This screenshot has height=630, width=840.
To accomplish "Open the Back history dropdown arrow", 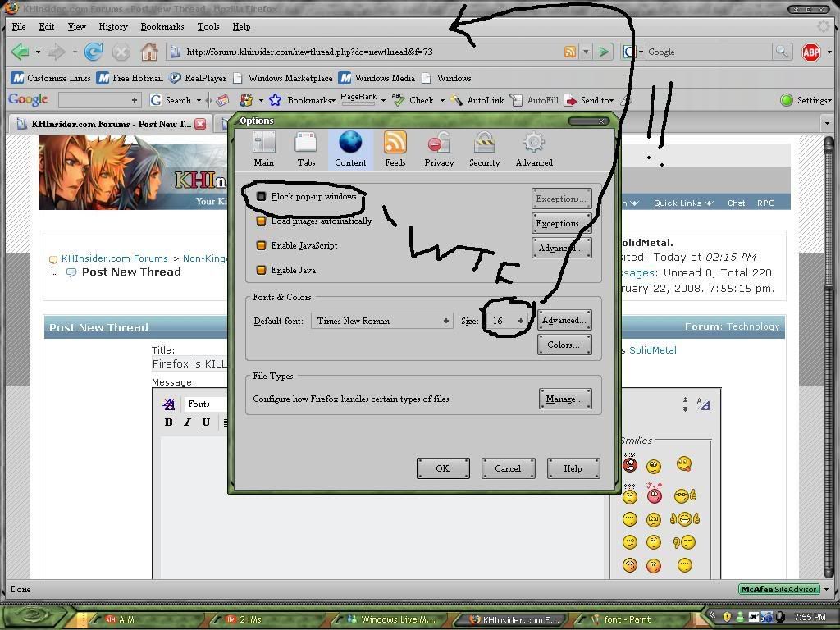I will (38, 52).
